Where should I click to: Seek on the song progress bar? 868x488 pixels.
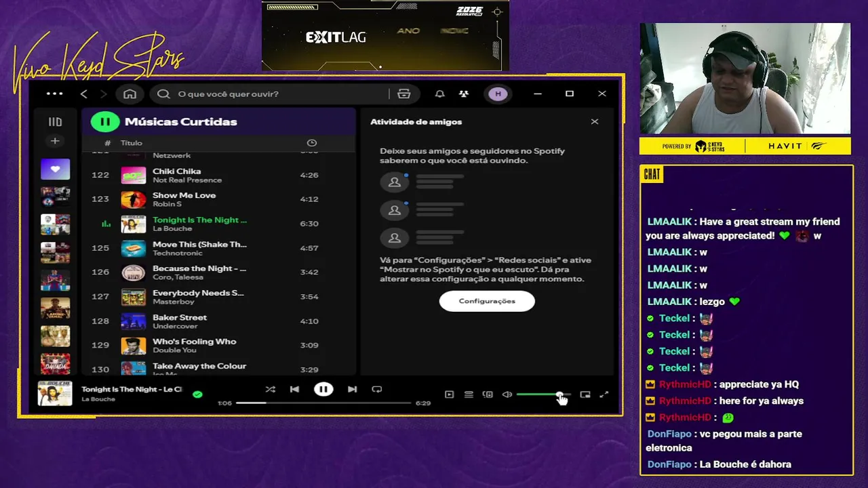tap(323, 403)
